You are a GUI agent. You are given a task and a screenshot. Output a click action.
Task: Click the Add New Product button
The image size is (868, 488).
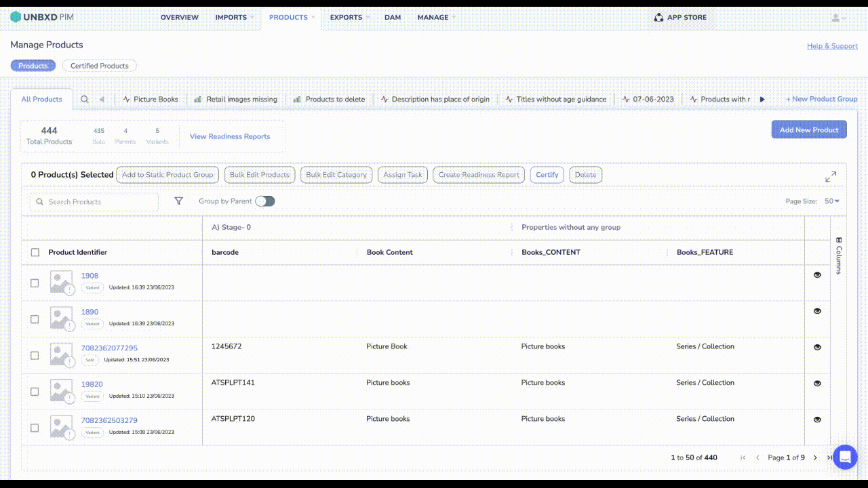tap(808, 129)
